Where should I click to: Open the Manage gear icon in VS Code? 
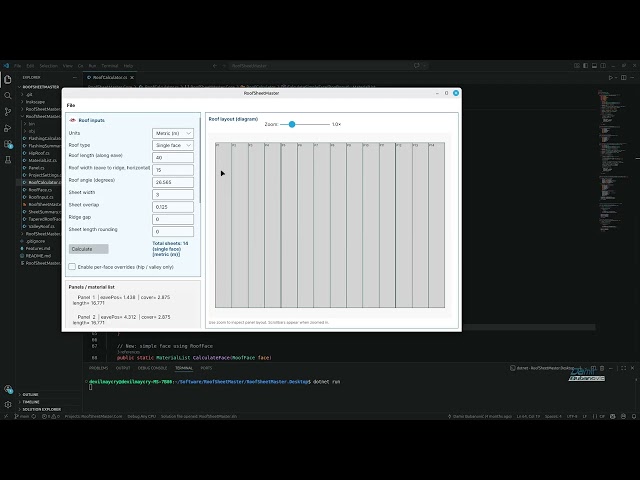coord(8,404)
